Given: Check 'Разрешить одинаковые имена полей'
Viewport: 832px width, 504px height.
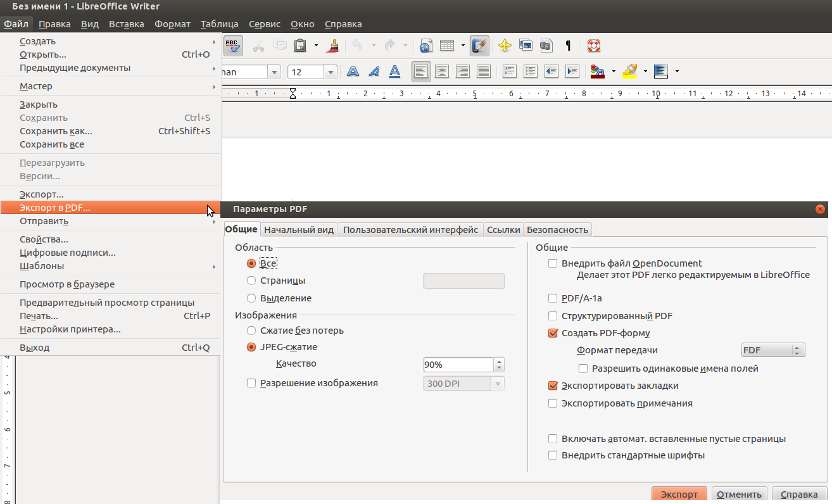Looking at the screenshot, I should 583,369.
